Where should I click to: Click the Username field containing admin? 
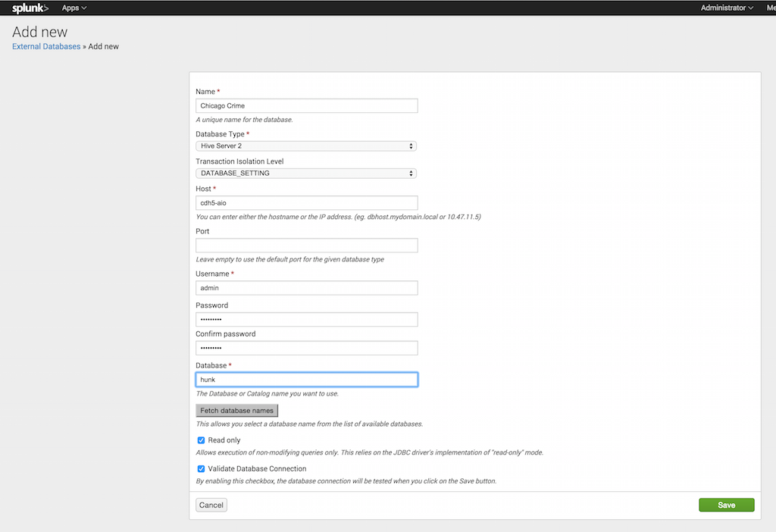tap(306, 287)
